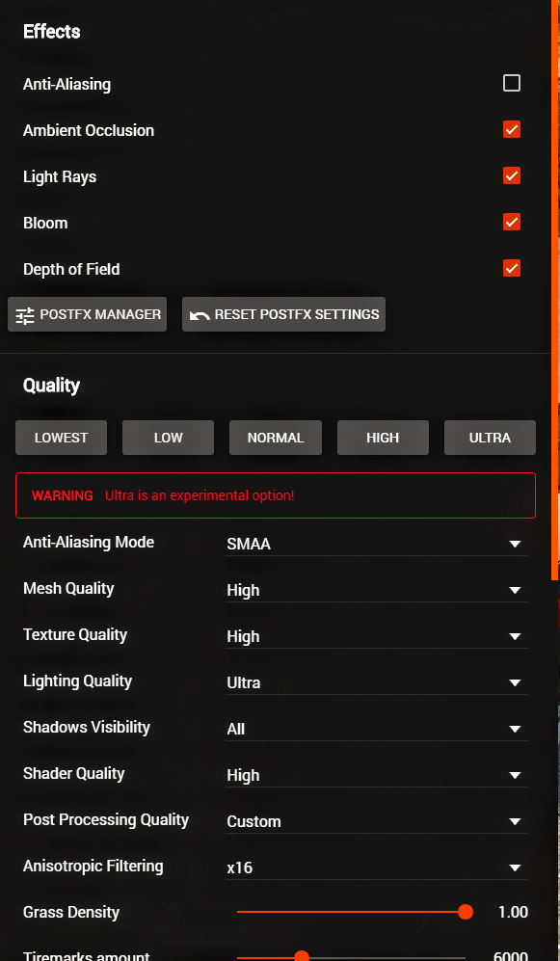
Task: Turn off the Bloom checkbox
Action: tap(512, 222)
